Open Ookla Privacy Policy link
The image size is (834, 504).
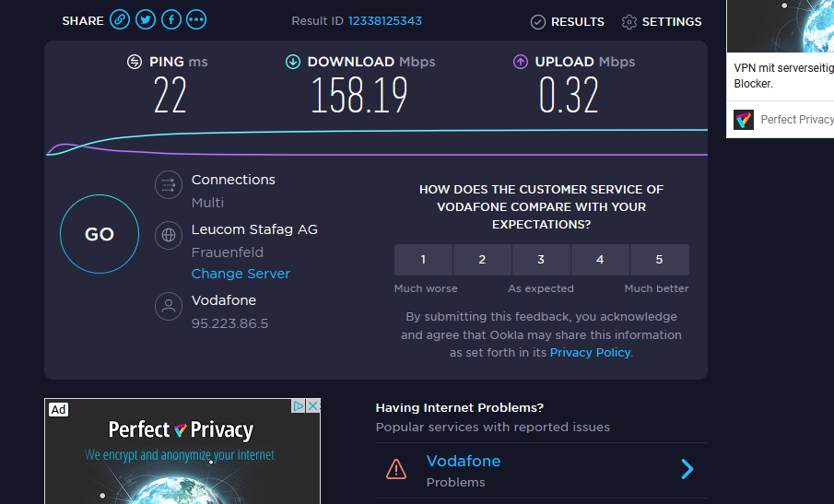click(x=591, y=353)
